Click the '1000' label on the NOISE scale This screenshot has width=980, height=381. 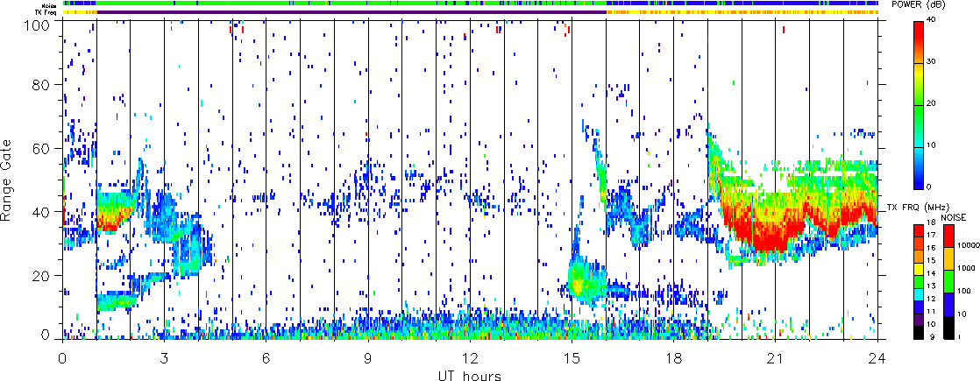966,268
